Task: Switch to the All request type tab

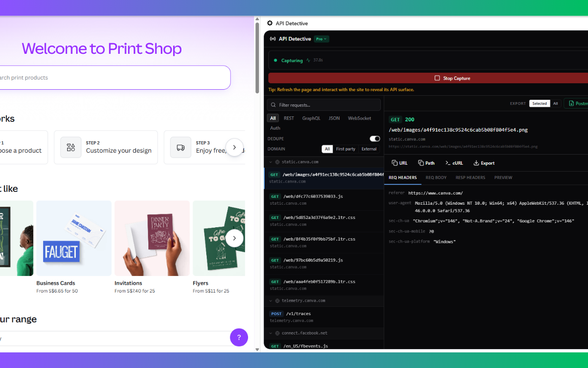Action: coord(273,118)
